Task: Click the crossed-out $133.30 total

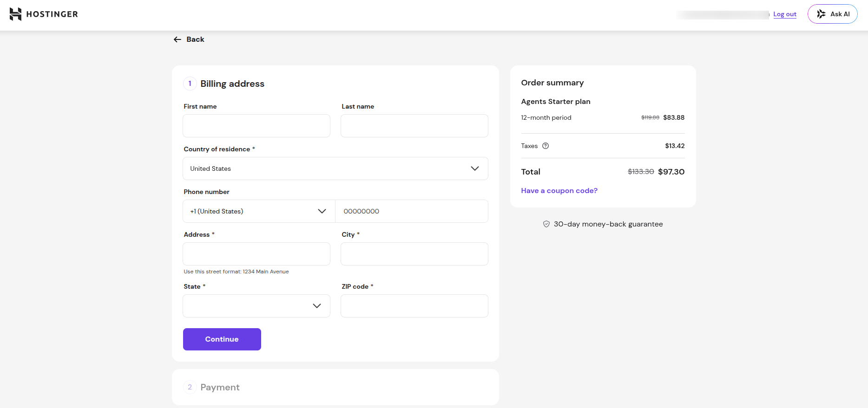Action: tap(641, 172)
